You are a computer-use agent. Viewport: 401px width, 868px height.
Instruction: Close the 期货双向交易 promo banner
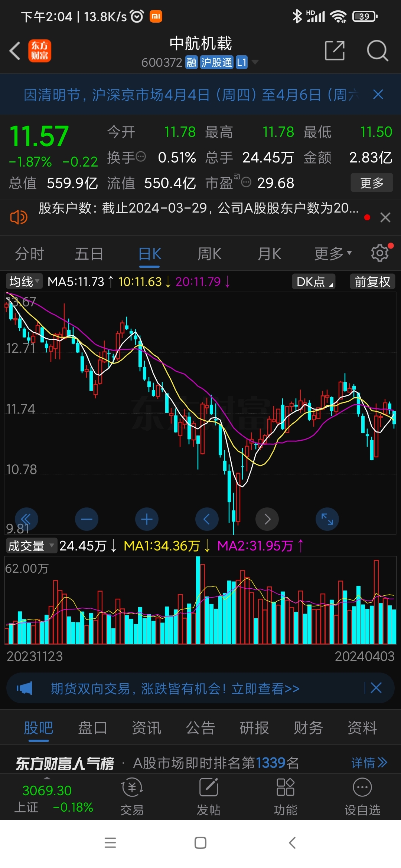point(376,688)
